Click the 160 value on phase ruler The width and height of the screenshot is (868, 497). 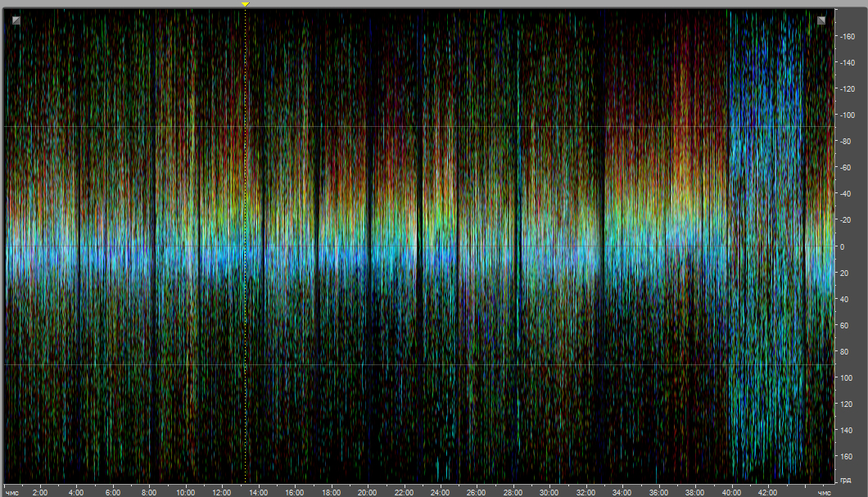[x=846, y=456]
